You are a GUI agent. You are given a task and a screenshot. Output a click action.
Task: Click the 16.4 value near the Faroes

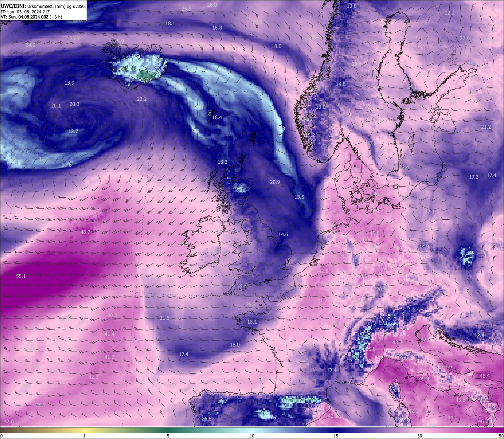point(217,118)
